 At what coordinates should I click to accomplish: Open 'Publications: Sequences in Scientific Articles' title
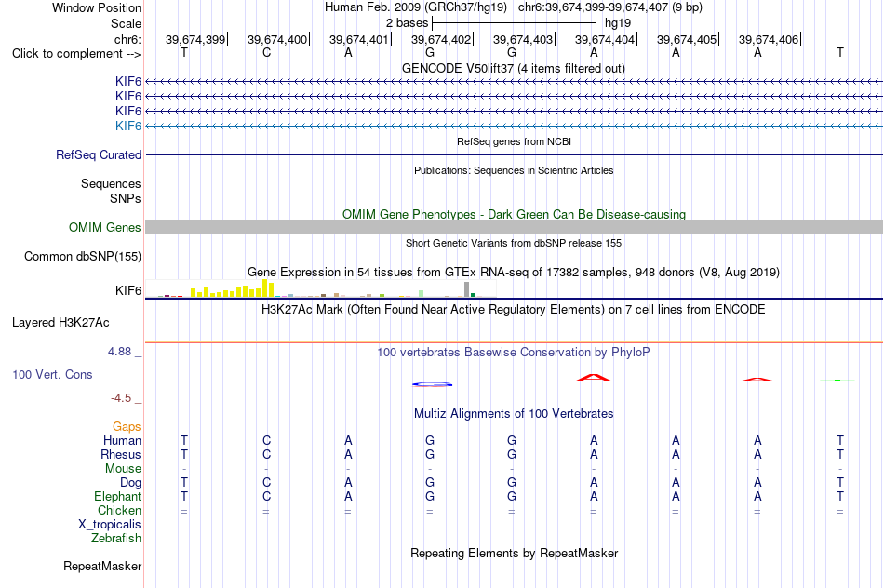coord(514,170)
